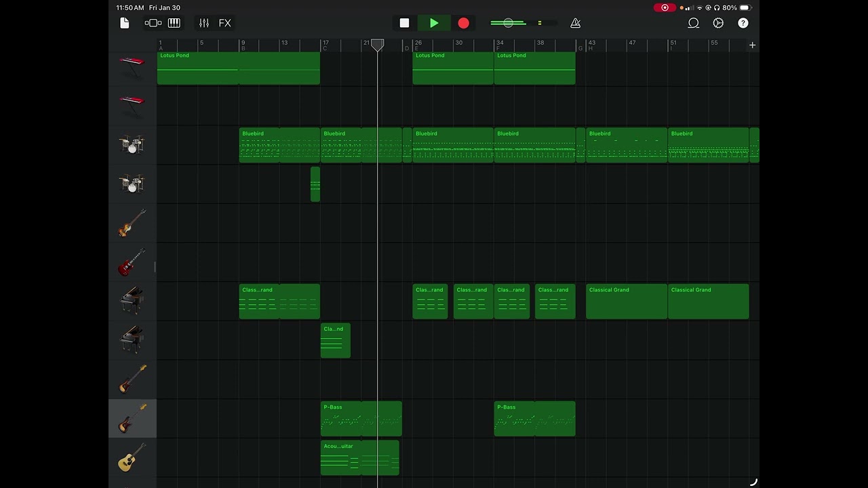Select the empty sunburst bass track icon
This screenshot has width=868, height=488.
[132, 380]
